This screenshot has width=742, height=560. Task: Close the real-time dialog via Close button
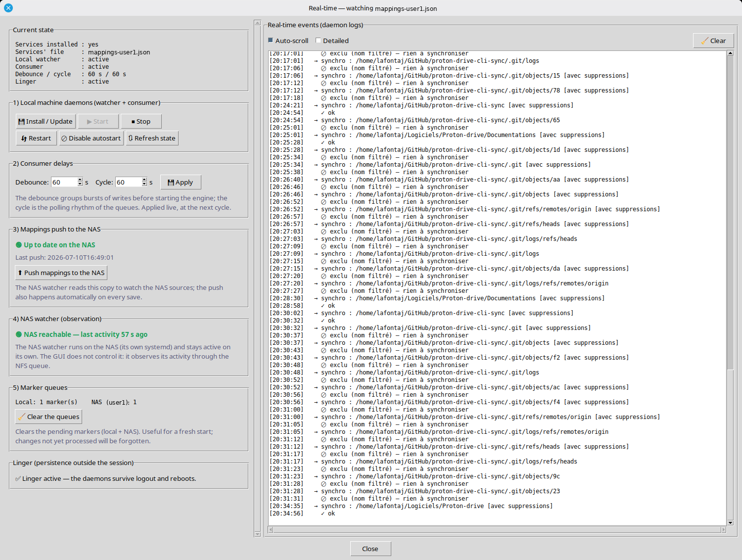(371, 549)
